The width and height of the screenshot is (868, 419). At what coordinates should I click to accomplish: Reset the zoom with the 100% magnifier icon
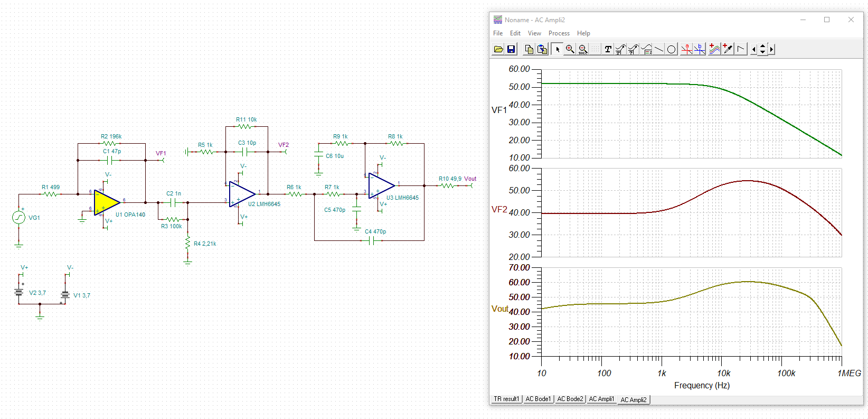click(x=583, y=49)
